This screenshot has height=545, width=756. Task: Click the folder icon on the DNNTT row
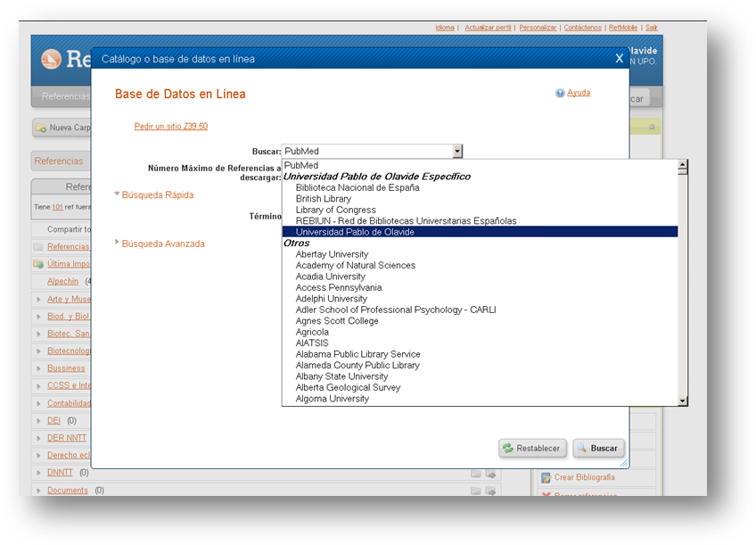coord(475,474)
